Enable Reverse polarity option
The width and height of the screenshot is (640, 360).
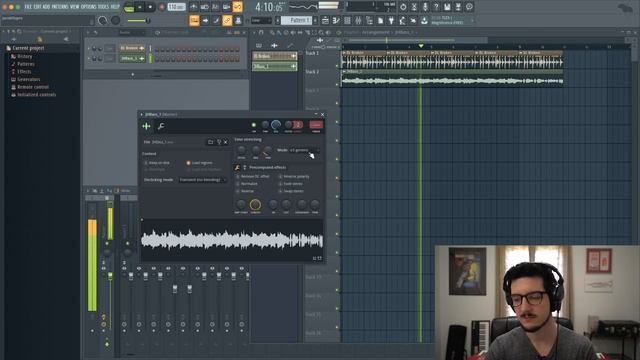point(294,176)
